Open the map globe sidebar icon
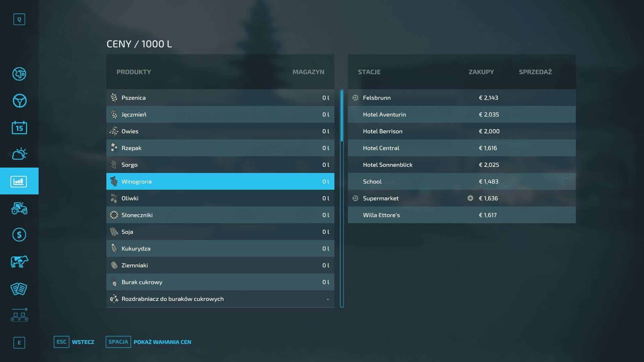Image resolution: width=644 pixels, height=362 pixels. [x=19, y=74]
